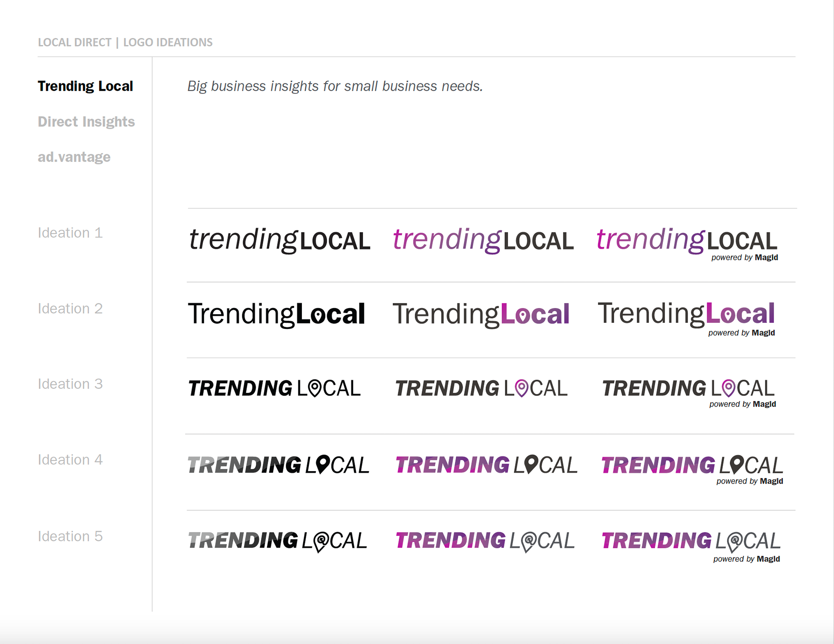Click 'powered by Magid' under Ideation 4 logo
The image size is (834, 644).
[x=749, y=481]
